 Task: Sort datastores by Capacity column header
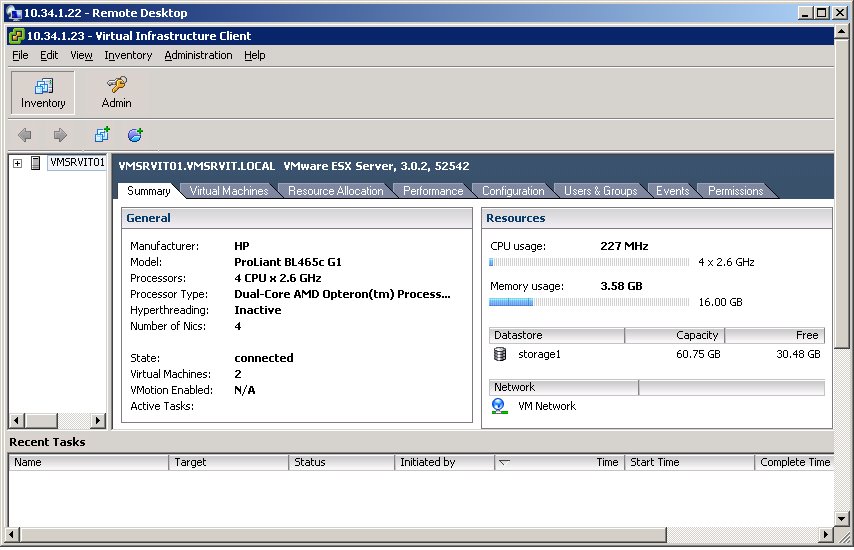click(674, 335)
